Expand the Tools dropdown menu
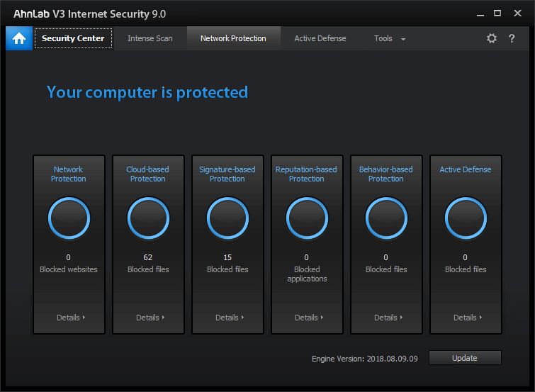The image size is (535, 392). (x=390, y=38)
